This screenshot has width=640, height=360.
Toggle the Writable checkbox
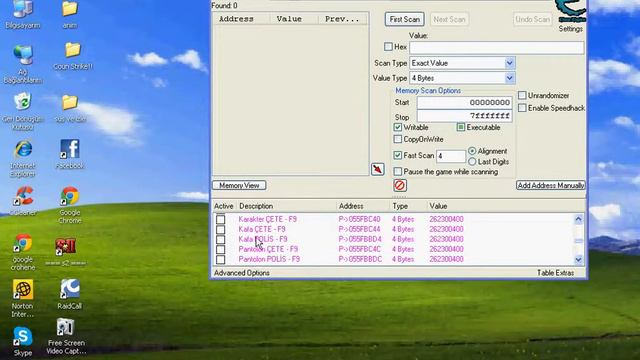point(398,127)
